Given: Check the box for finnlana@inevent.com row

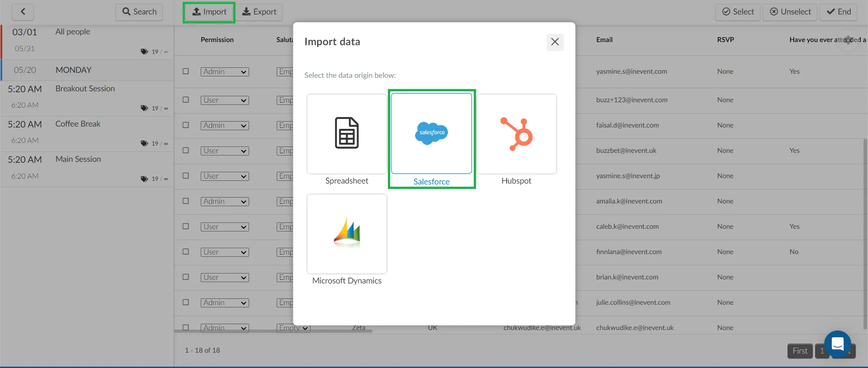Looking at the screenshot, I should point(186,251).
